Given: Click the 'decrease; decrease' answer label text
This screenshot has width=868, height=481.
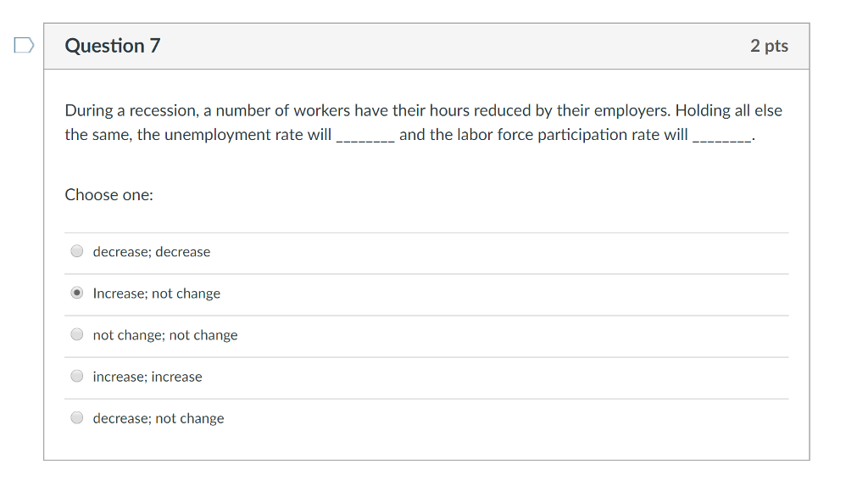Looking at the screenshot, I should [152, 252].
